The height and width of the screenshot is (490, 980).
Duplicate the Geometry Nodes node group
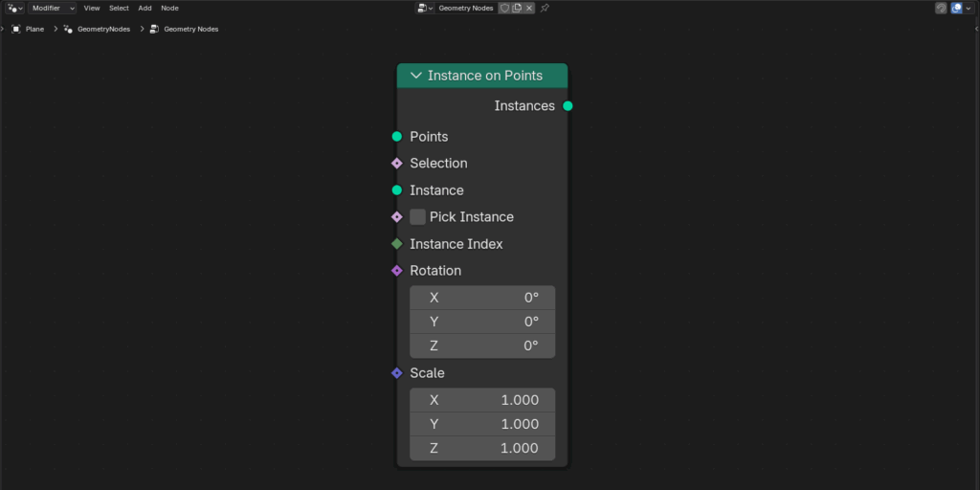[517, 8]
